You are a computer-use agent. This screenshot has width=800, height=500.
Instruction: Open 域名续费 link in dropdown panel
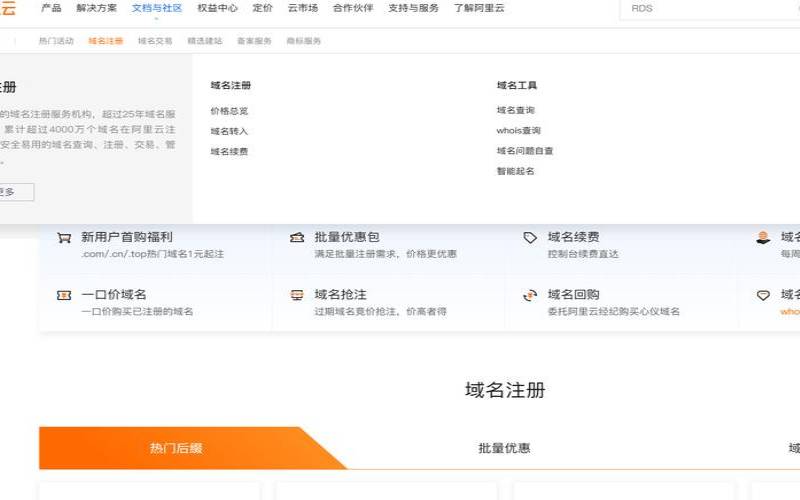coord(229,152)
